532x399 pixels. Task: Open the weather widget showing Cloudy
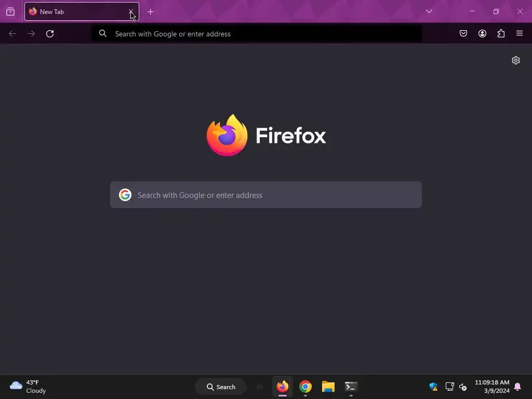(x=28, y=387)
